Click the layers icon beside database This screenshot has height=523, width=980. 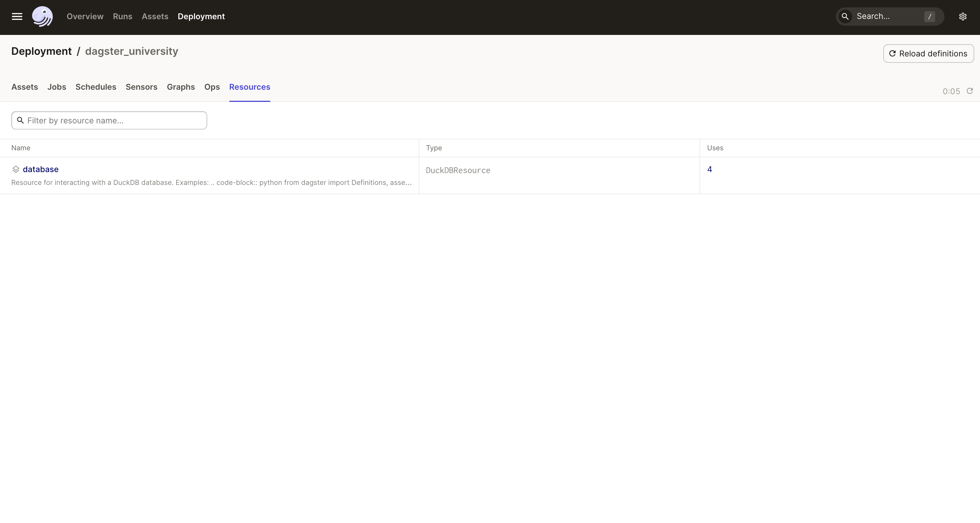coord(16,170)
